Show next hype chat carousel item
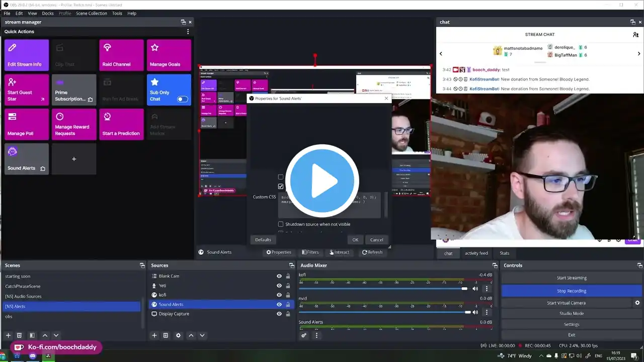This screenshot has height=362, width=644. tap(639, 54)
